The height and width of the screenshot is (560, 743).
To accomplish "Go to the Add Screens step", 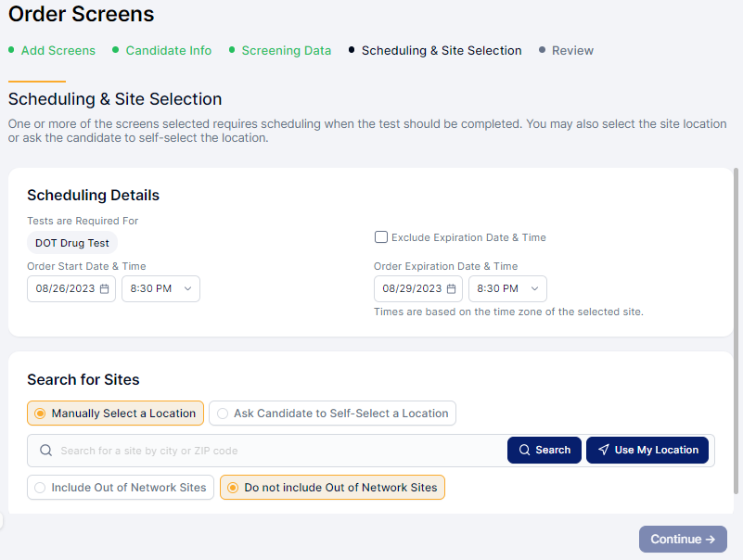I will [58, 51].
